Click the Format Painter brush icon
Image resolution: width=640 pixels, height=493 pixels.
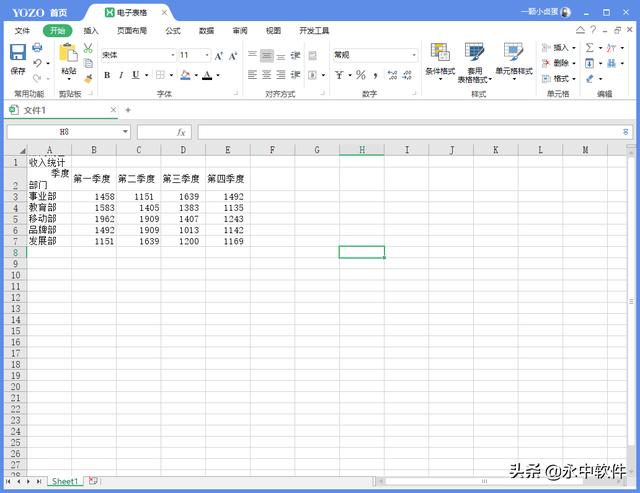88,77
